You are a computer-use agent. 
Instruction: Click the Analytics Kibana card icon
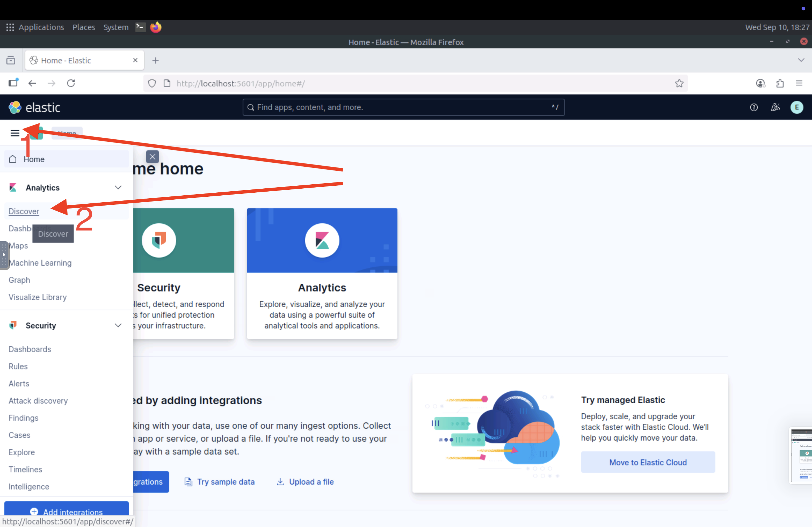(322, 240)
